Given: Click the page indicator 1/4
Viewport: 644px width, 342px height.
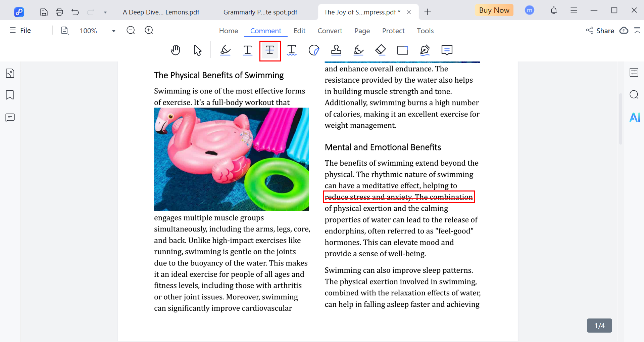Looking at the screenshot, I should click(599, 326).
